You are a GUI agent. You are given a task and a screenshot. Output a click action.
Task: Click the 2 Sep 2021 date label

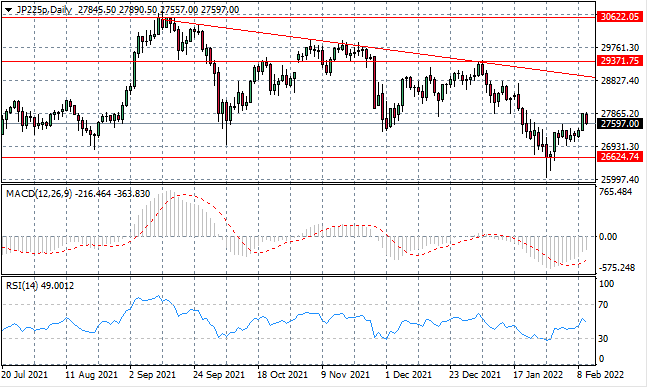152,375
